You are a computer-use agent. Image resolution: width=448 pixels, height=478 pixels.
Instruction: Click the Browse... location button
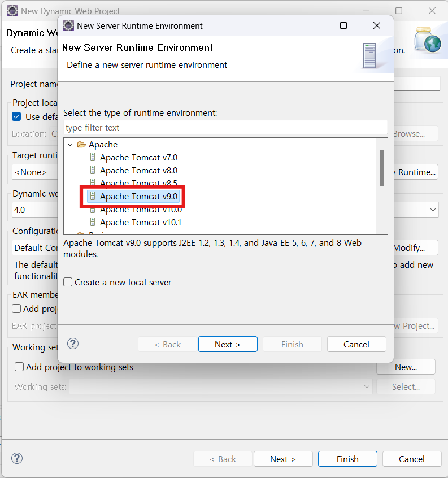[x=416, y=133]
